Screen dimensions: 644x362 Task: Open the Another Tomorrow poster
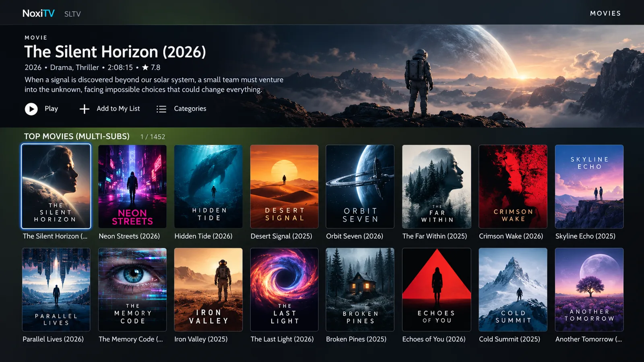pyautogui.click(x=589, y=290)
